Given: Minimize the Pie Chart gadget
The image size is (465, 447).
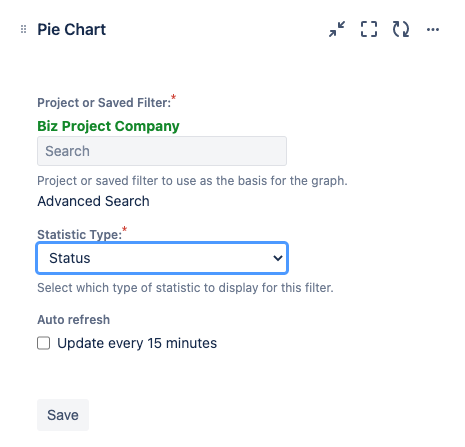Looking at the screenshot, I should pyautogui.click(x=337, y=29).
